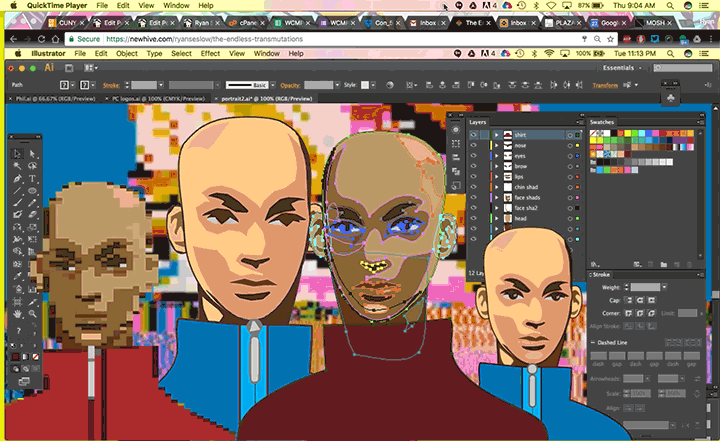This screenshot has height=441, width=720.
Task: Select the Selection tool arrow
Action: [x=18, y=154]
